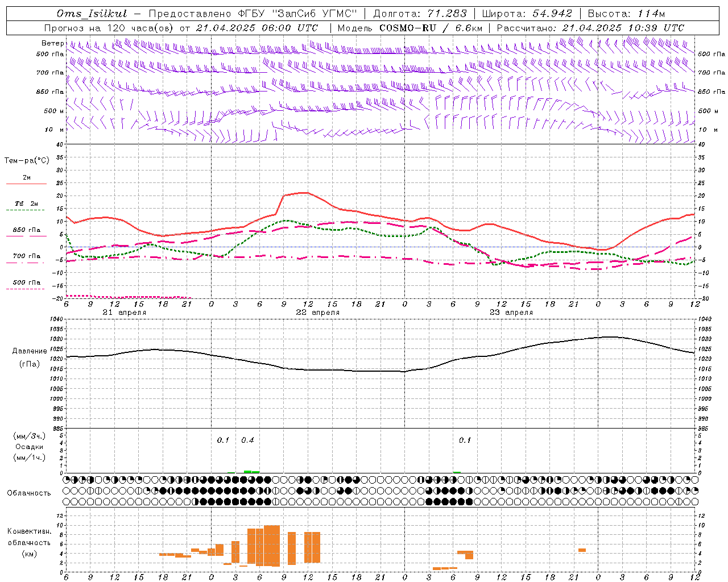Click the red solid line sample under 2м
This screenshot has width=728, height=582.
coord(26,184)
